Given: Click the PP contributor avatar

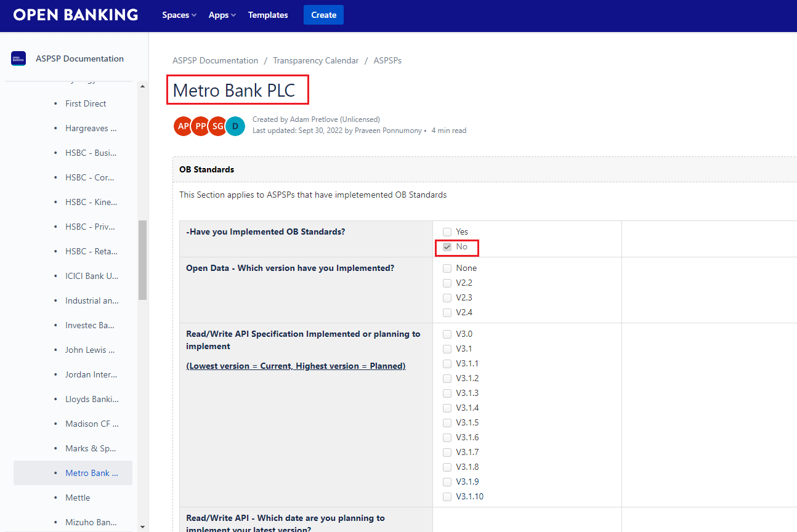Looking at the screenshot, I should (201, 126).
